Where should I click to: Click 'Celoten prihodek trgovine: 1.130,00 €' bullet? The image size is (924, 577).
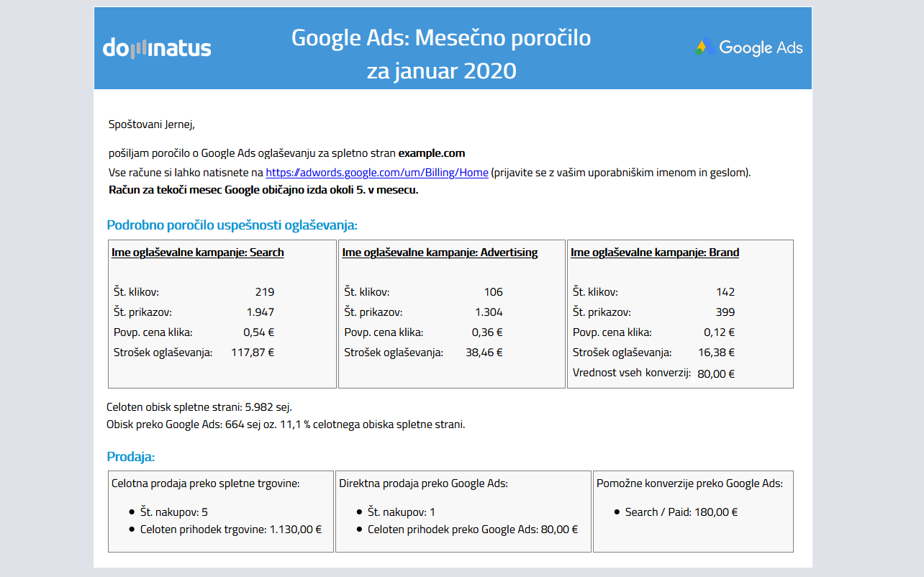click(x=230, y=530)
